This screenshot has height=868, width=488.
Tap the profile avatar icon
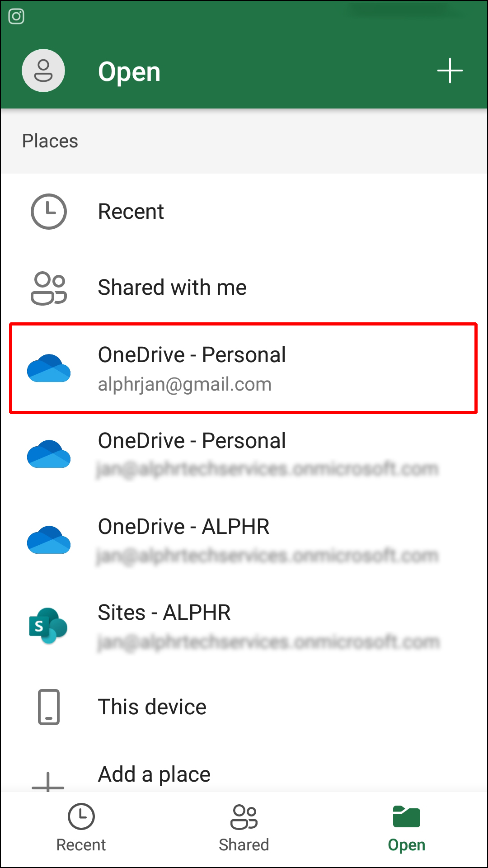43,71
